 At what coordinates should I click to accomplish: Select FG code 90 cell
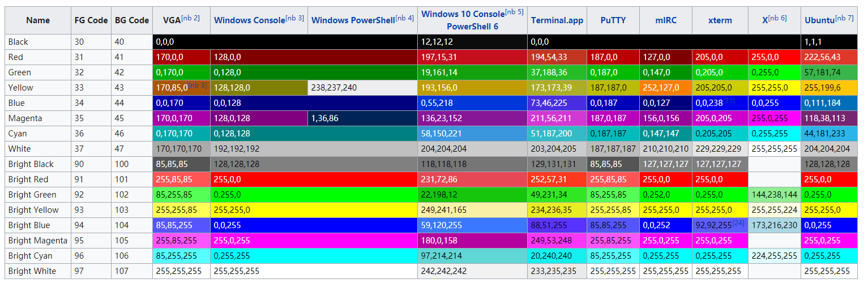[91, 164]
